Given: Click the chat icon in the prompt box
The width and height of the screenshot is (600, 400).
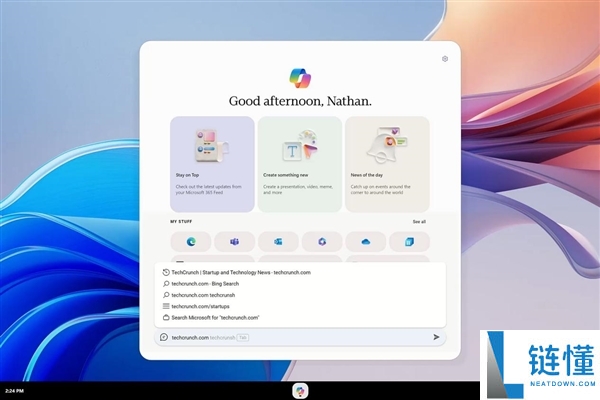Looking at the screenshot, I should 164,337.
